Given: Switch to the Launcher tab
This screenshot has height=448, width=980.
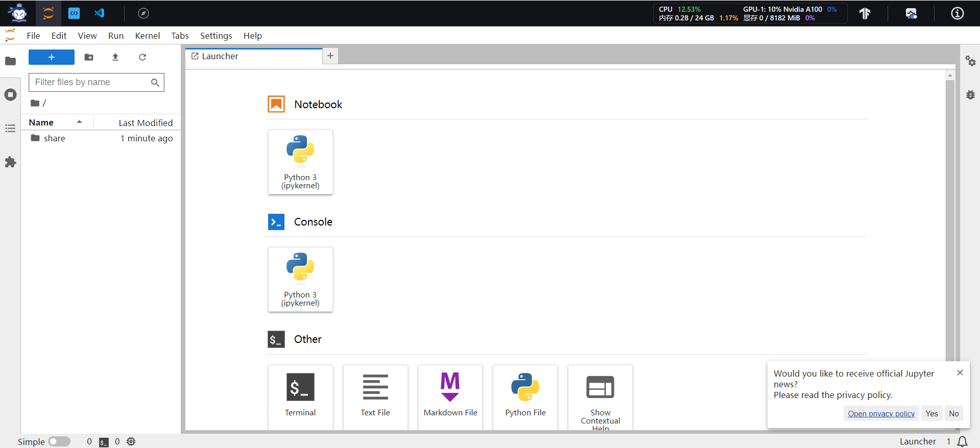Looking at the screenshot, I should pyautogui.click(x=220, y=56).
